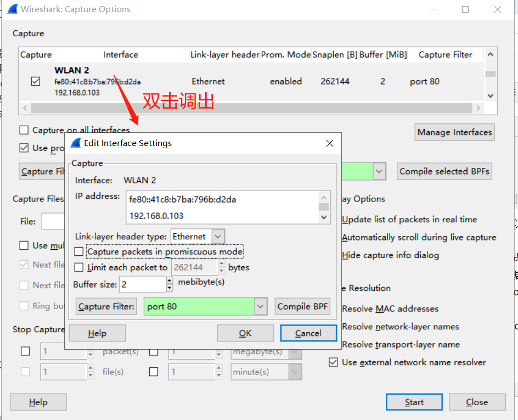Toggle Use multiple files checkbox
The height and width of the screenshot is (420, 518).
(x=24, y=245)
